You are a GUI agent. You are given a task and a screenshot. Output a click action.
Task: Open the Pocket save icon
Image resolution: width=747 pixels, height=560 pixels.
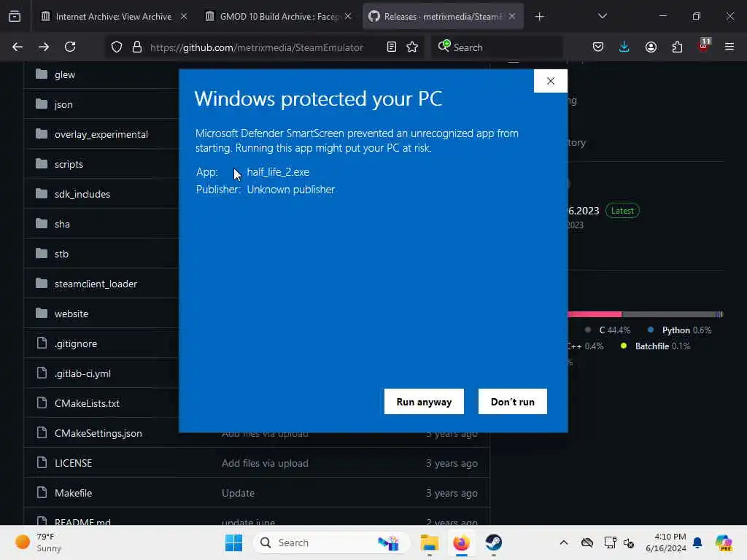[x=598, y=47]
